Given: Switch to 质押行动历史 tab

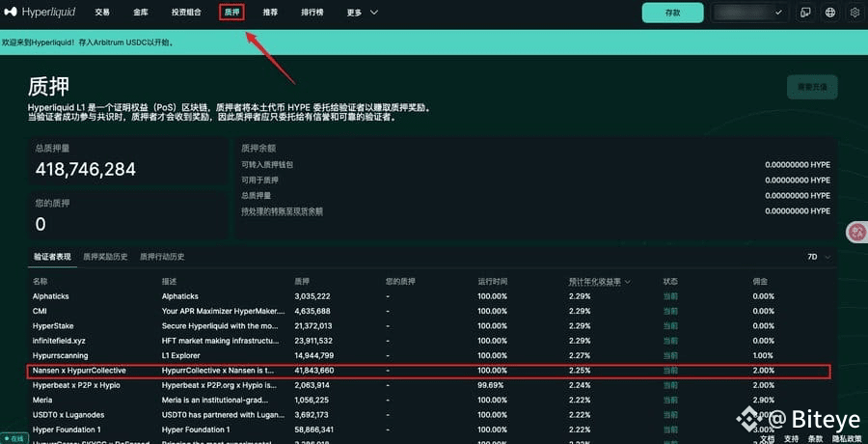Looking at the screenshot, I should (x=162, y=257).
